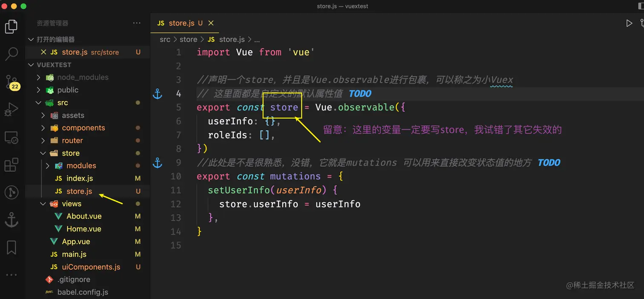Open the Extensions view
The height and width of the screenshot is (299, 644).
[x=11, y=165]
